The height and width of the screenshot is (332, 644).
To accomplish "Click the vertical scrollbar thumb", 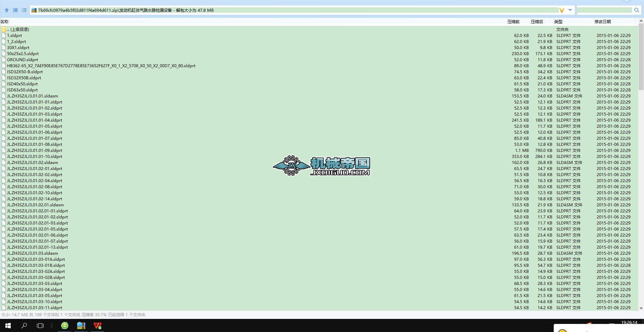I will pos(641,57).
